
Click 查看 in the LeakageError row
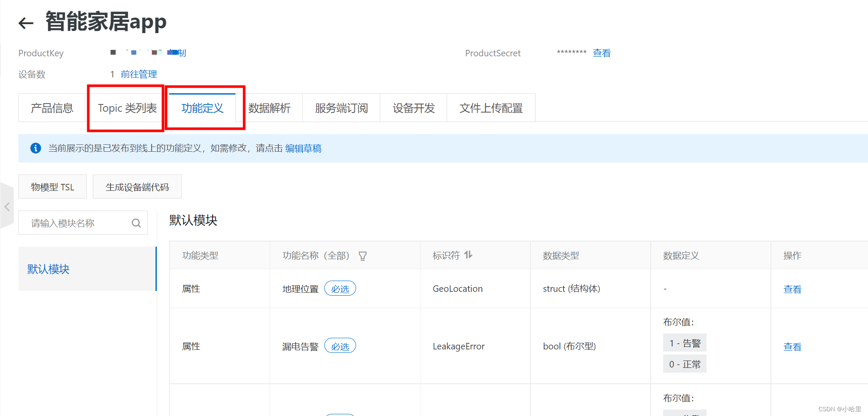792,347
